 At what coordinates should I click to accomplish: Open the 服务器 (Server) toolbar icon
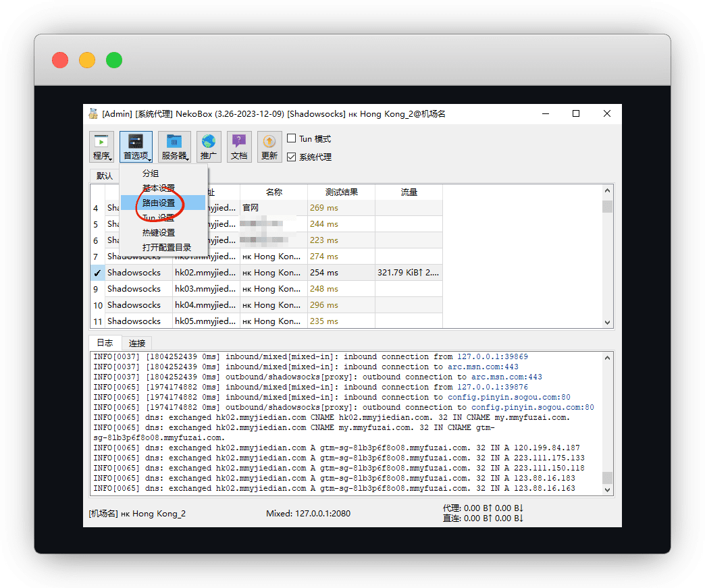(x=174, y=142)
